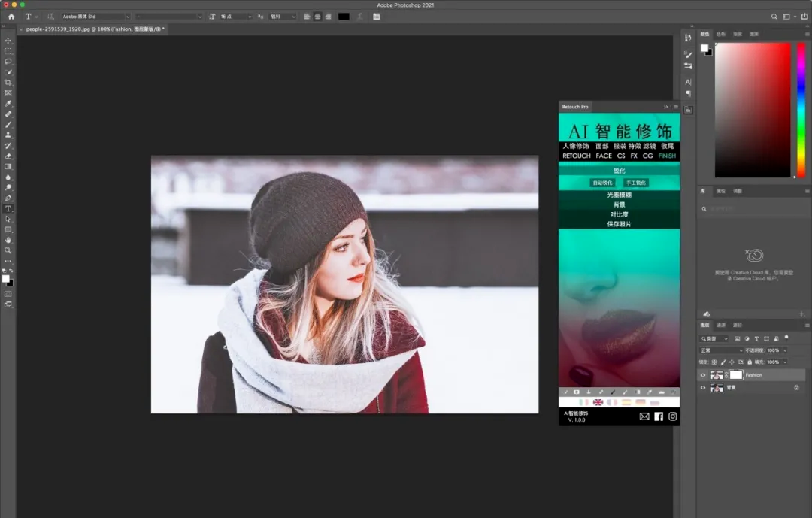Click the 自动锐化 button
Image resolution: width=812 pixels, height=518 pixels.
(602, 183)
